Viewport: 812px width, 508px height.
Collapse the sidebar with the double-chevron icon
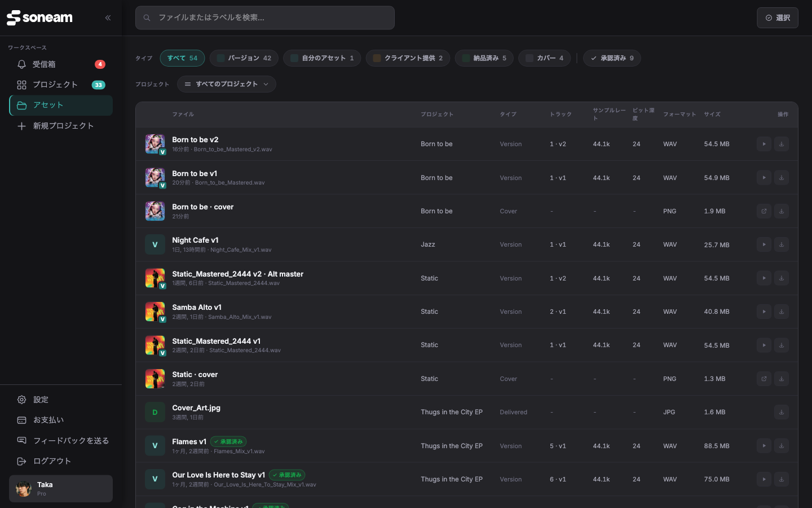point(108,17)
